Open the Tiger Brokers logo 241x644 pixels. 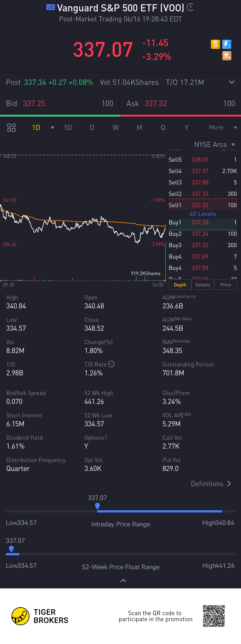21,616
